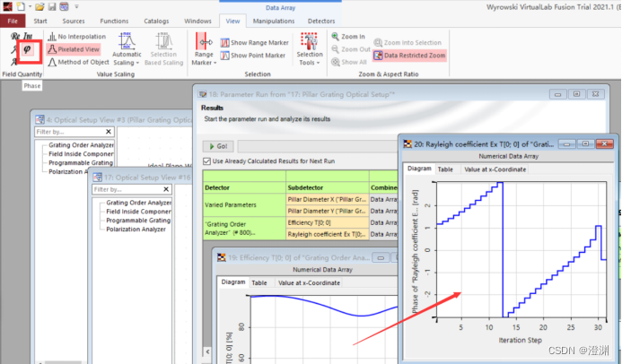Viewport: 622px width, 364px height.
Task: Select Diagram tab in Rayleigh coefficient window
Action: [419, 169]
